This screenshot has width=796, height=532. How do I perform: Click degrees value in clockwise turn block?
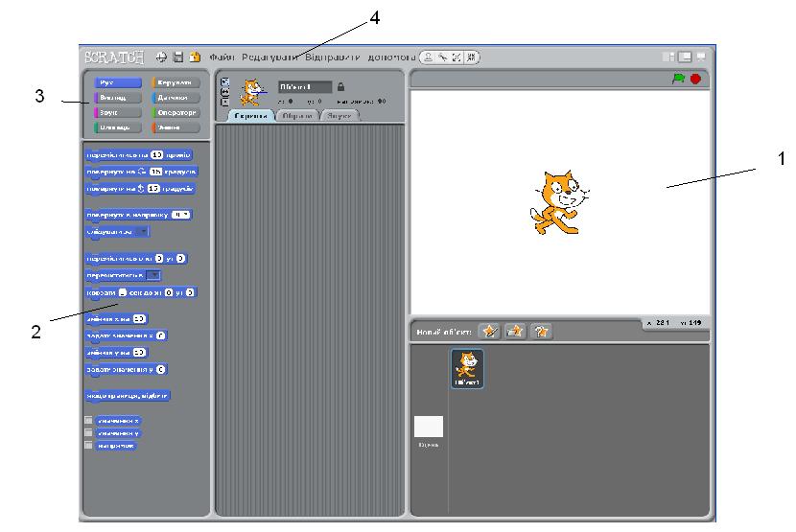pos(156,172)
